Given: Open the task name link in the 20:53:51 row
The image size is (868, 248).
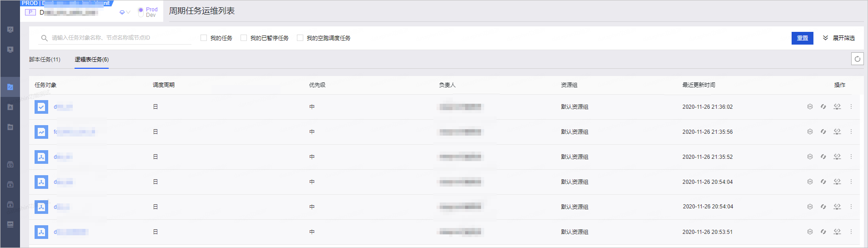Looking at the screenshot, I should pyautogui.click(x=71, y=232).
